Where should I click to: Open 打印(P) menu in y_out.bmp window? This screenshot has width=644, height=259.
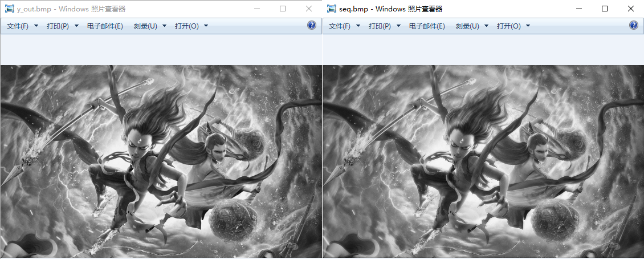(58, 26)
